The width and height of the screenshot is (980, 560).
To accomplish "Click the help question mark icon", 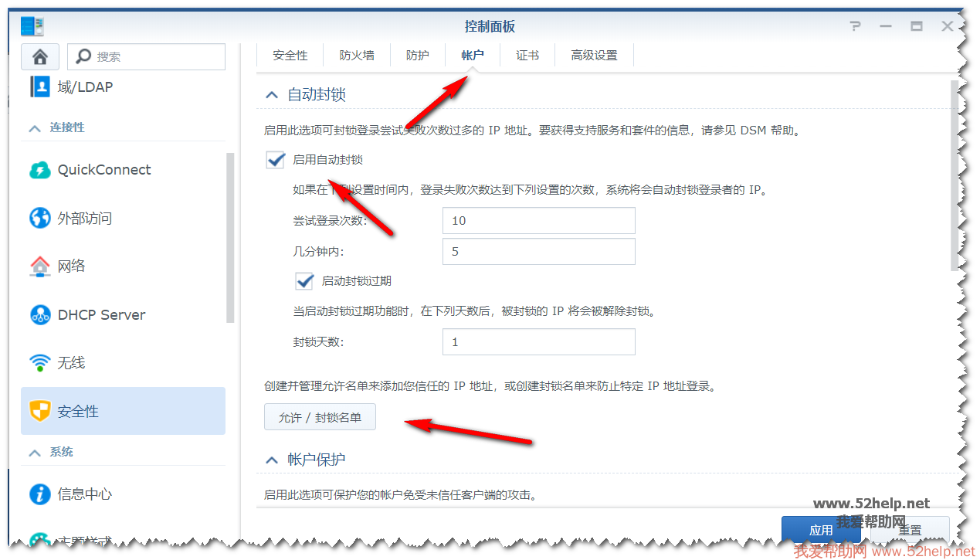I will click(855, 26).
